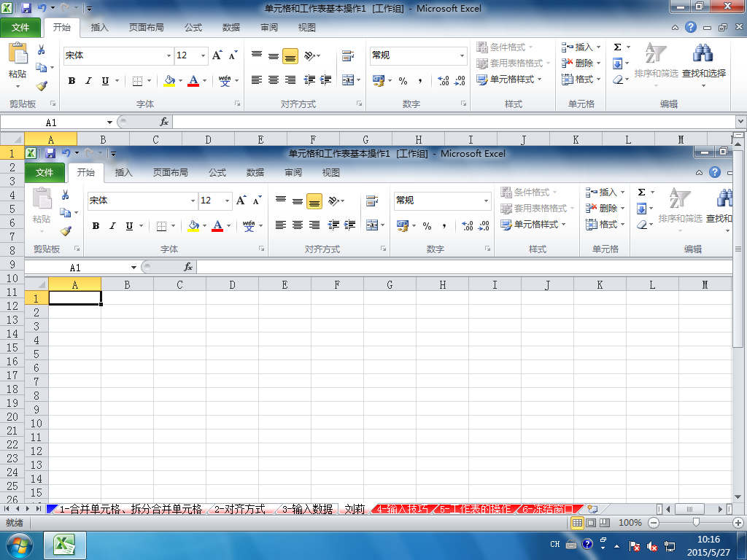The width and height of the screenshot is (747, 560).
Task: Click Undo arrow in main window title bar
Action: (x=42, y=8)
